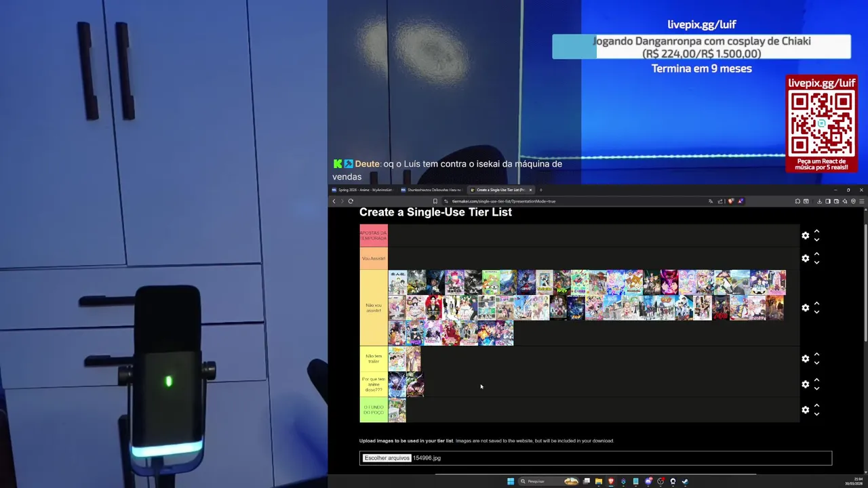Image resolution: width=868 pixels, height=488 pixels.
Task: Open Discord from taskbar
Action: click(648, 481)
